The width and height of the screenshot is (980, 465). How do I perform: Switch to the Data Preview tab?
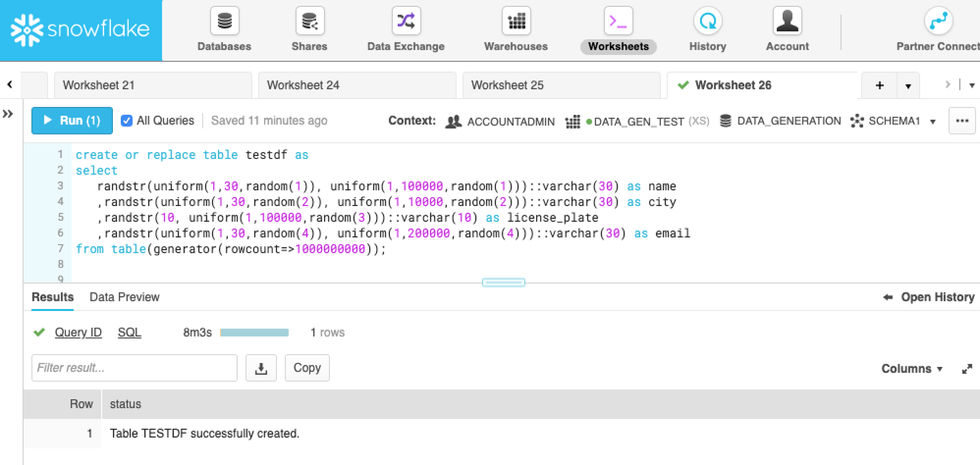coord(124,297)
